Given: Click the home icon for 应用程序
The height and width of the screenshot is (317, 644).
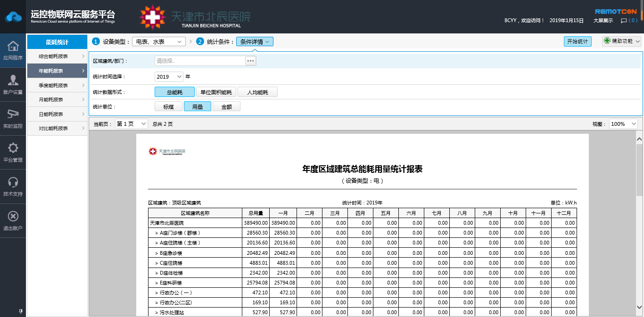Looking at the screenshot, I should (x=13, y=46).
